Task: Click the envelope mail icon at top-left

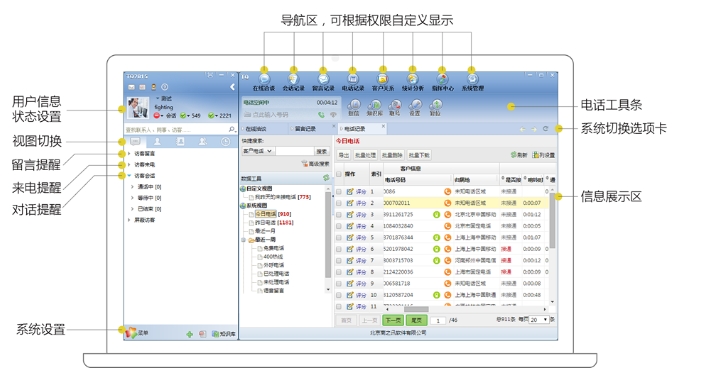Action: click(131, 87)
